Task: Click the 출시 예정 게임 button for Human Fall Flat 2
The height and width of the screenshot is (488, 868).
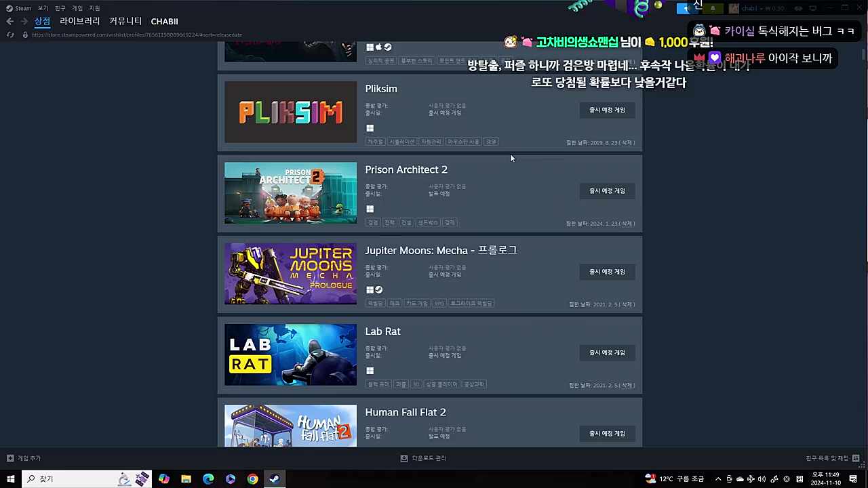Action: (x=607, y=433)
